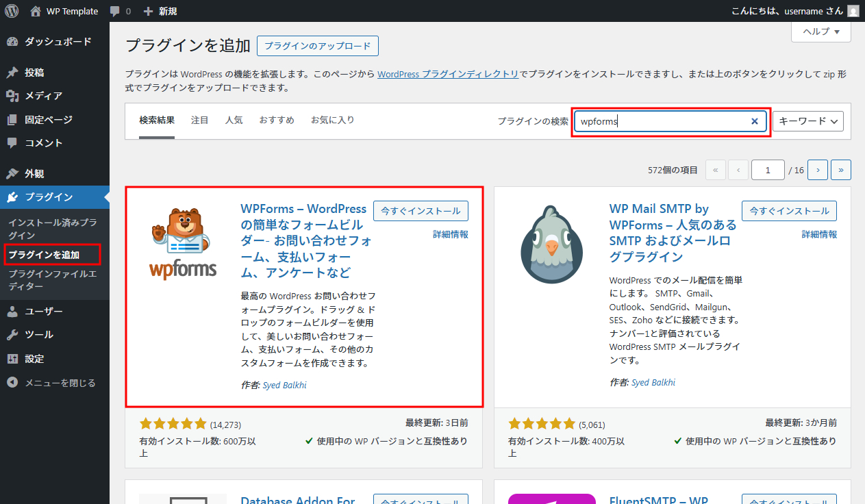Click the home icon beside WP Template

pyautogui.click(x=36, y=11)
